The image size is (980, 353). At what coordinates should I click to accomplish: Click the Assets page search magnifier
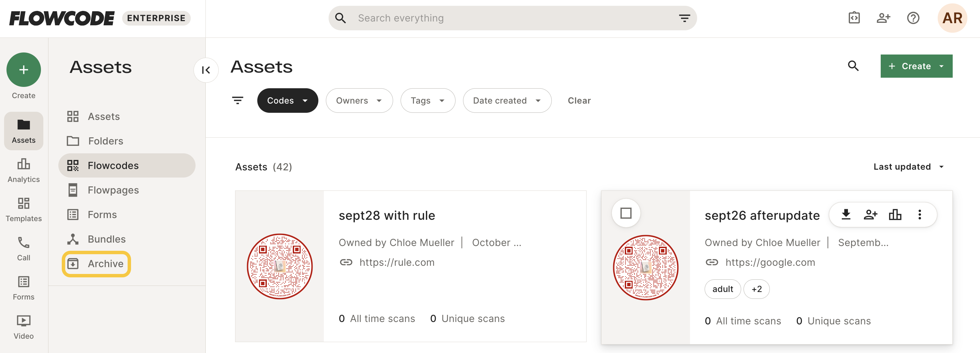(x=853, y=66)
